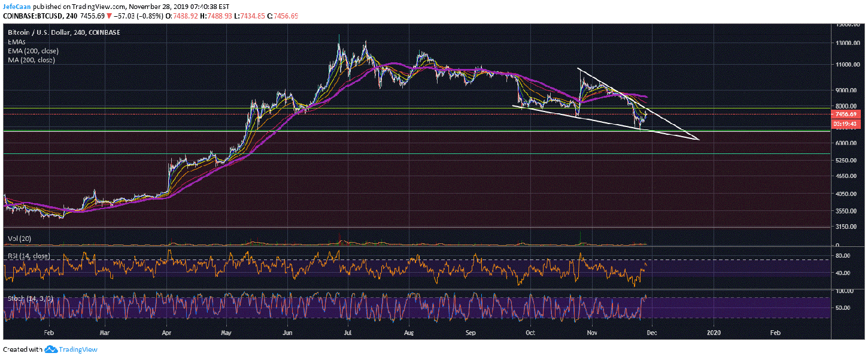Click the TradingView cloud logo icon

pos(50,349)
